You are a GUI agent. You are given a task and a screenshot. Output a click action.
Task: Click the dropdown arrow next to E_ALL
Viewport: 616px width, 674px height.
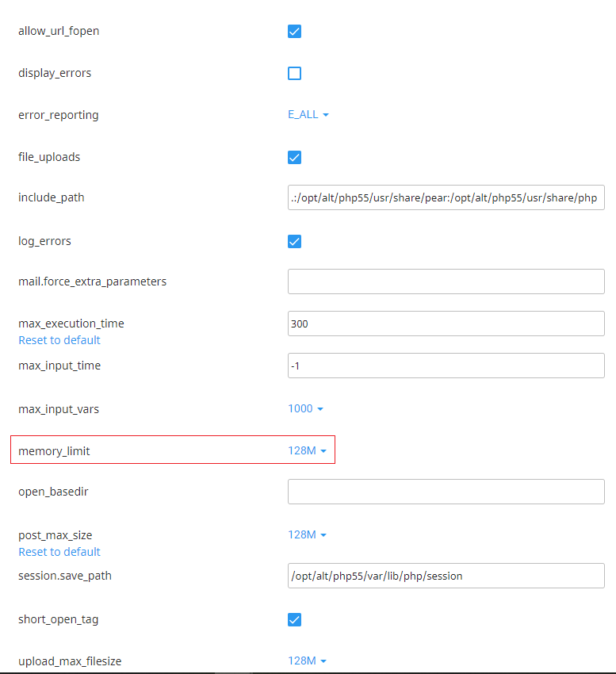click(326, 115)
